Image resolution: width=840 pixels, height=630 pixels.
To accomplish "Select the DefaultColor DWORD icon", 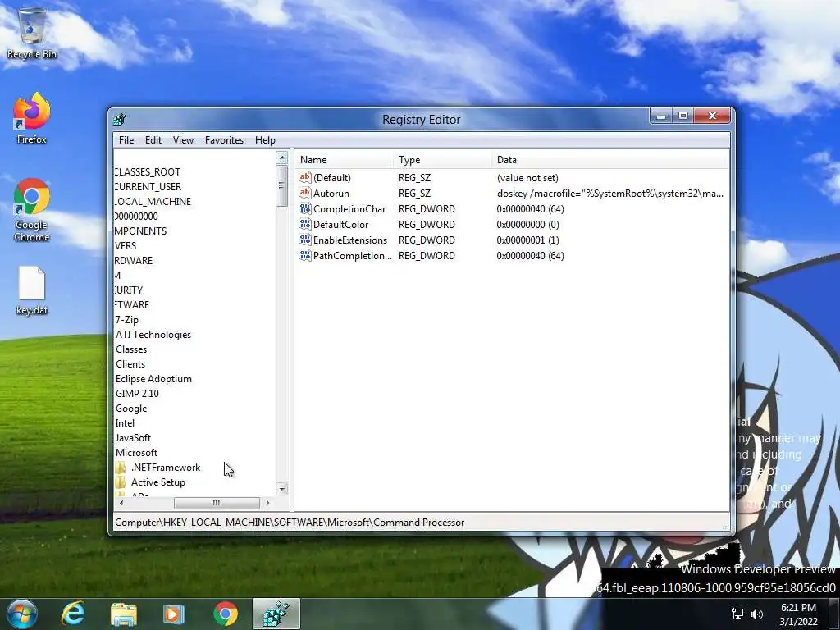I will coord(305,224).
